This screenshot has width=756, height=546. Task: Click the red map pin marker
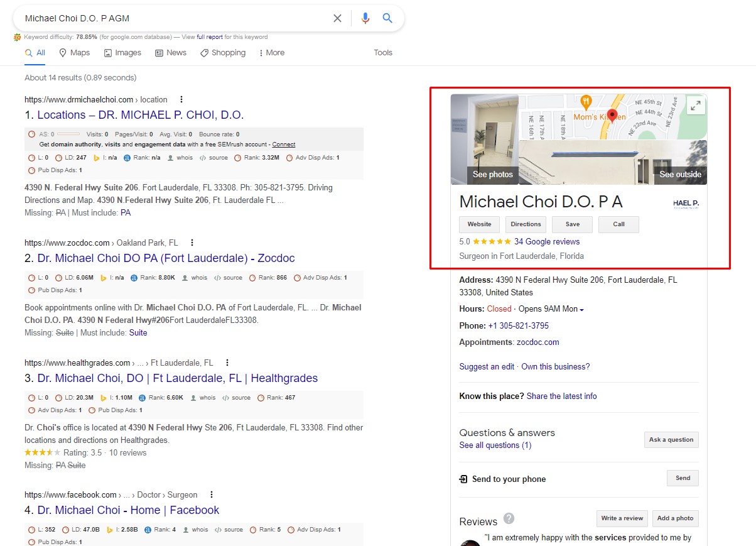tap(613, 115)
